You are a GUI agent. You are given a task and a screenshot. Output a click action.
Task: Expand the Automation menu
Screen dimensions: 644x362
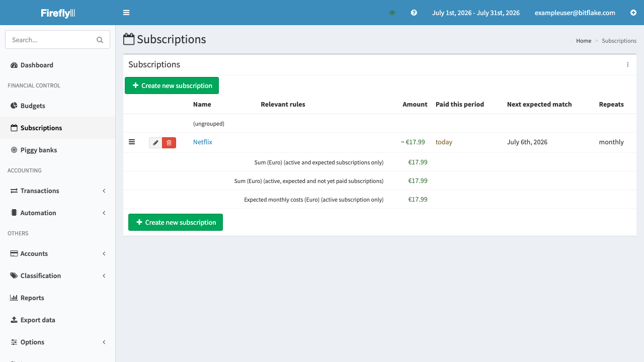pos(58,213)
